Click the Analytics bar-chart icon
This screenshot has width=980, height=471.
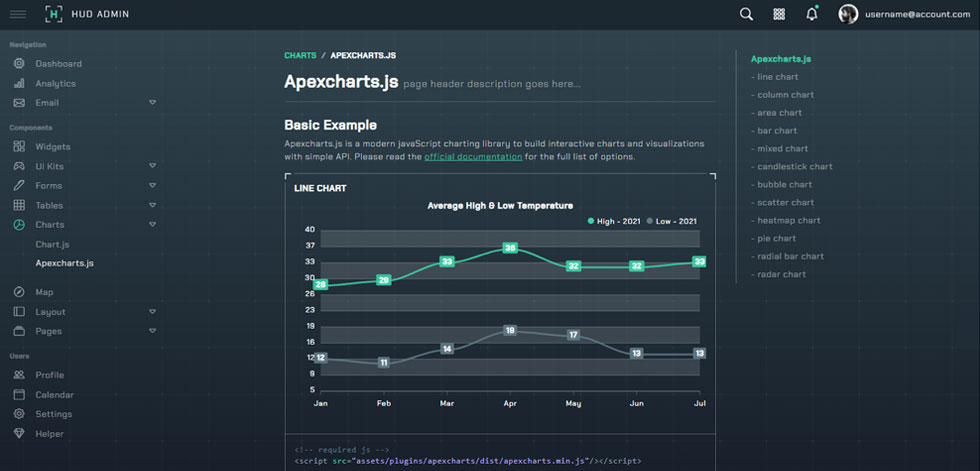click(x=19, y=83)
